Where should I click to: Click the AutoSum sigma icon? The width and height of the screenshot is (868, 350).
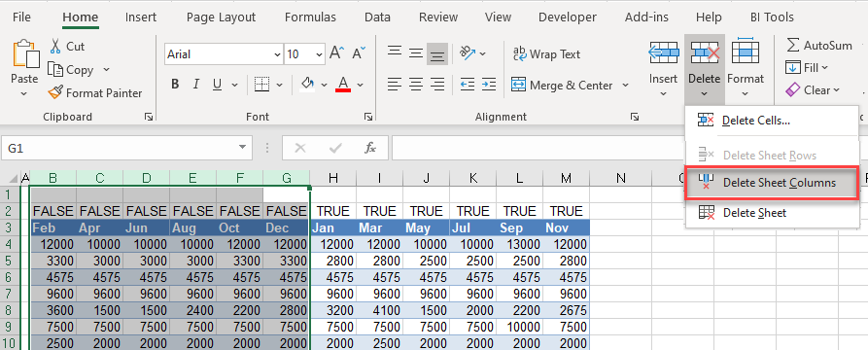tap(793, 46)
